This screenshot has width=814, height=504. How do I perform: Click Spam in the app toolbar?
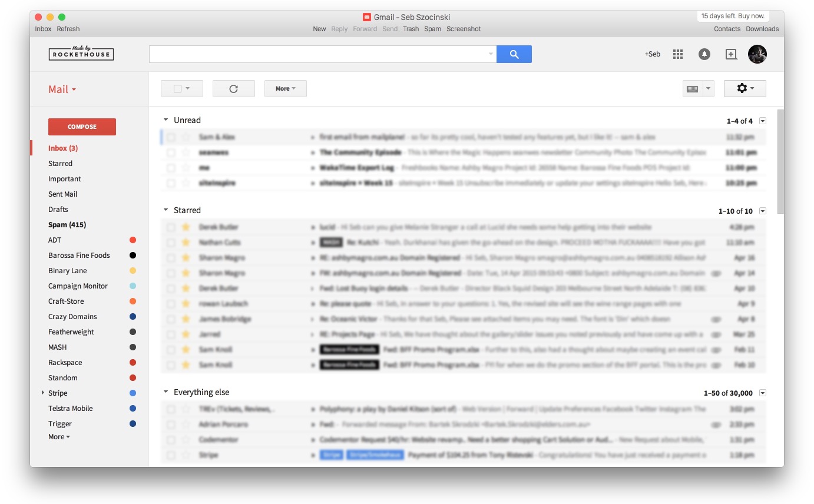(433, 29)
